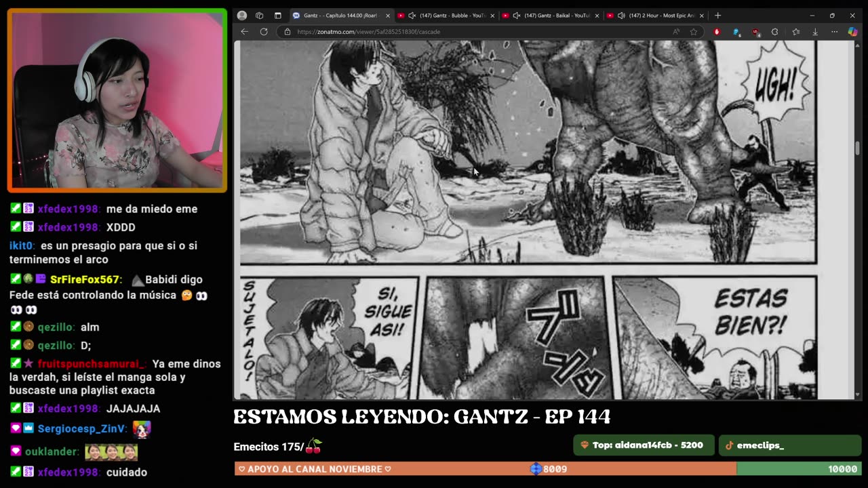Click ikit0 username in chat
This screenshot has height=488, width=868.
pos(22,246)
